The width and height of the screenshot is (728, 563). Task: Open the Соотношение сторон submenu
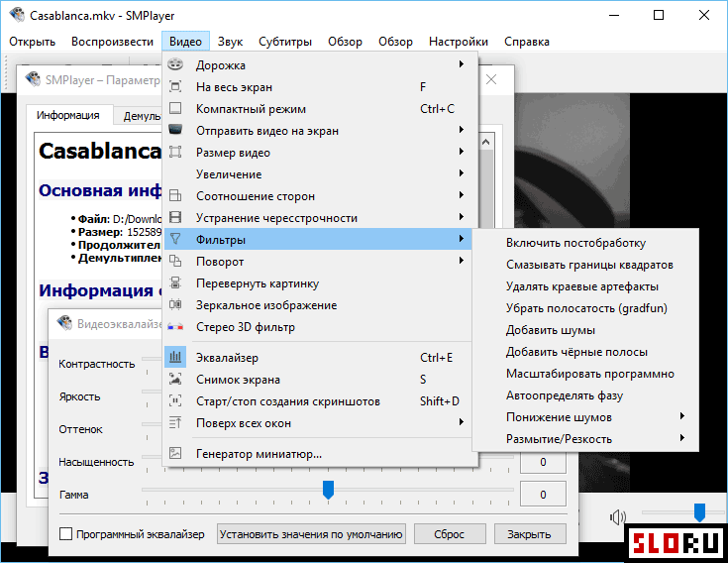[318, 196]
